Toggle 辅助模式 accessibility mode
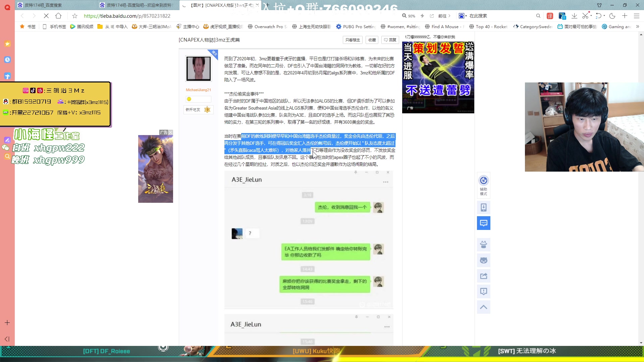This screenshot has height=362, width=644. click(x=483, y=186)
